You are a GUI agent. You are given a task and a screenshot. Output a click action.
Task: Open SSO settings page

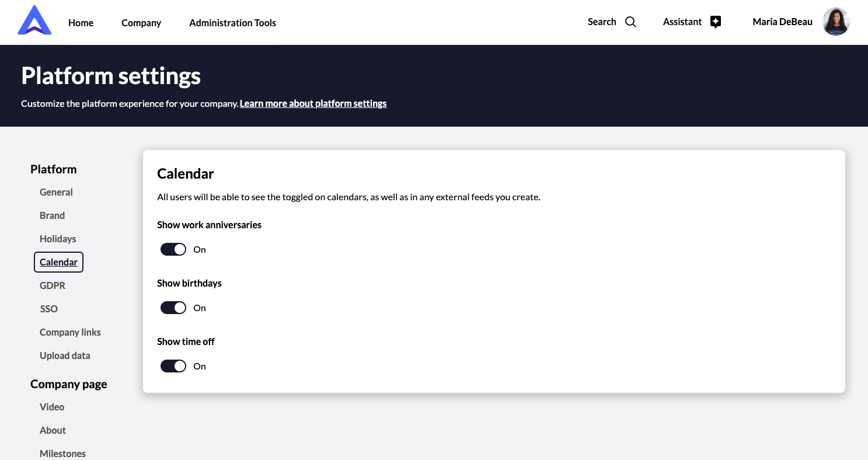[x=49, y=309]
